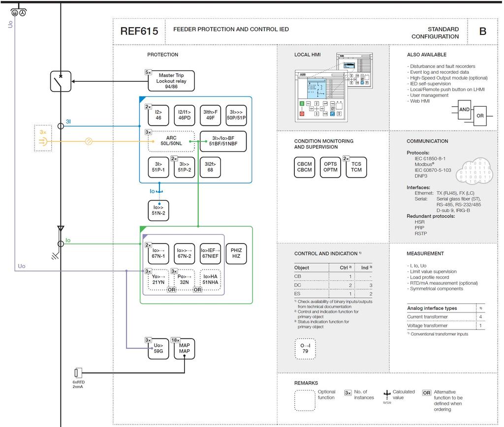Select the PHIZ HIZ block

coord(236,253)
